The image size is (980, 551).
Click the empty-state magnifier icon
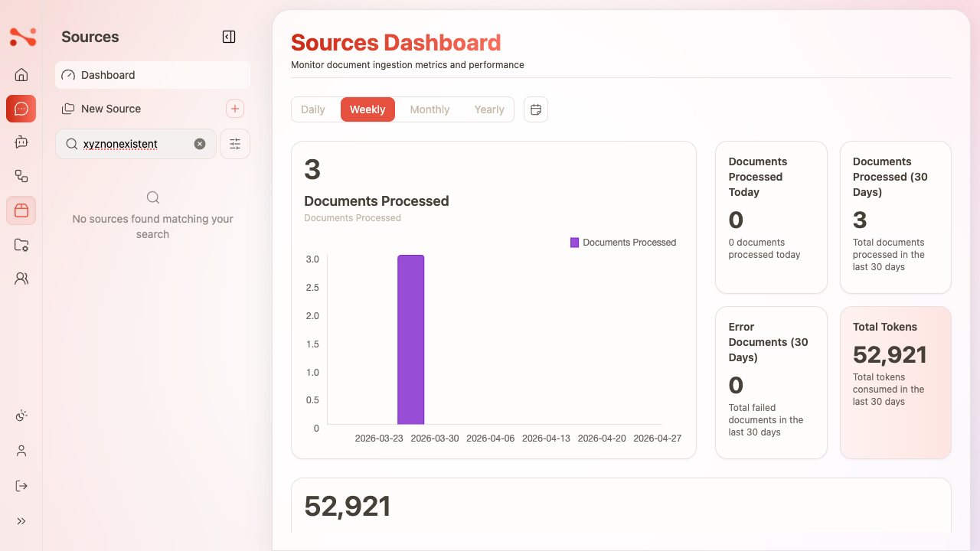click(x=153, y=197)
